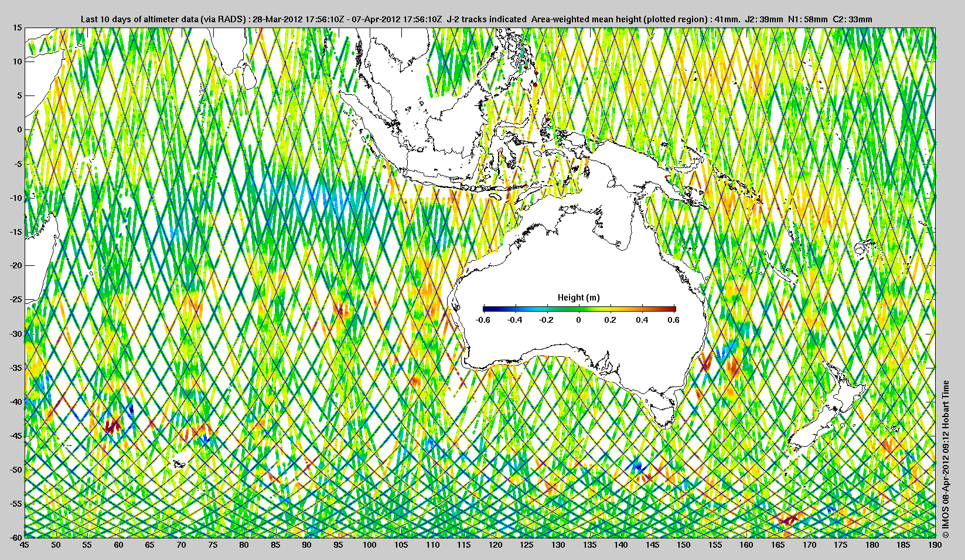The image size is (965, 560).
Task: Click the longitude axis label 60
Action: (x=118, y=545)
